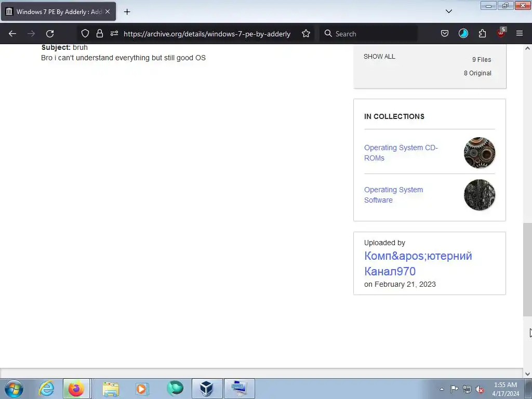
Task: Open the network status tray icon
Action: [467, 390]
